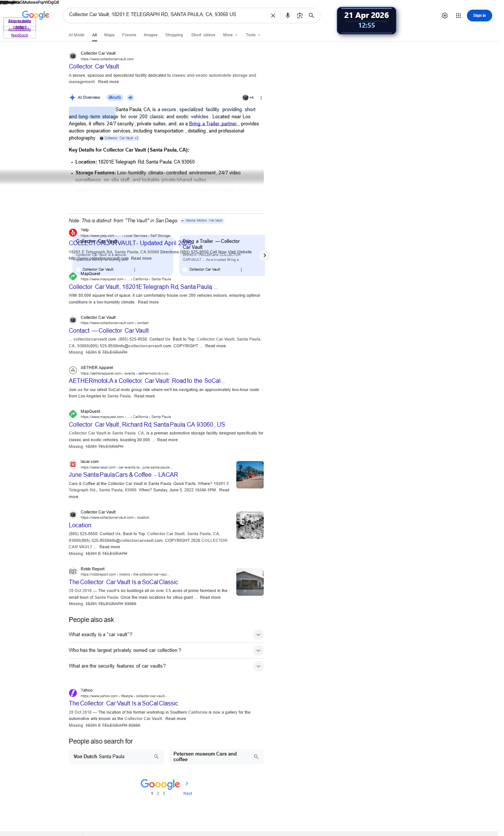Click the lacar.com result favicon
504x836 pixels.
point(73,464)
